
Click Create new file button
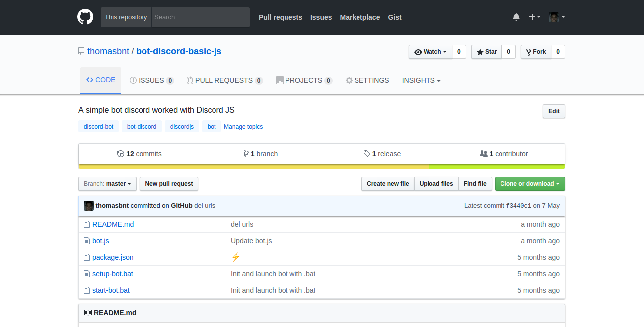(388, 184)
